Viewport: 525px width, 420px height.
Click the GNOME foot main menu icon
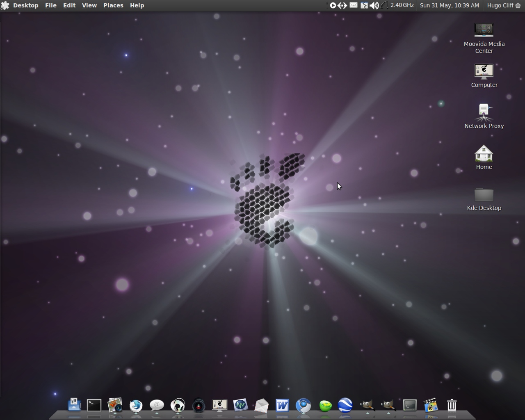[x=5, y=5]
